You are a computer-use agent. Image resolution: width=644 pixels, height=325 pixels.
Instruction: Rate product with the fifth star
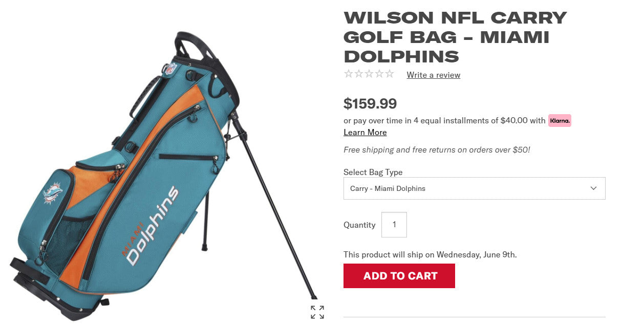click(390, 74)
